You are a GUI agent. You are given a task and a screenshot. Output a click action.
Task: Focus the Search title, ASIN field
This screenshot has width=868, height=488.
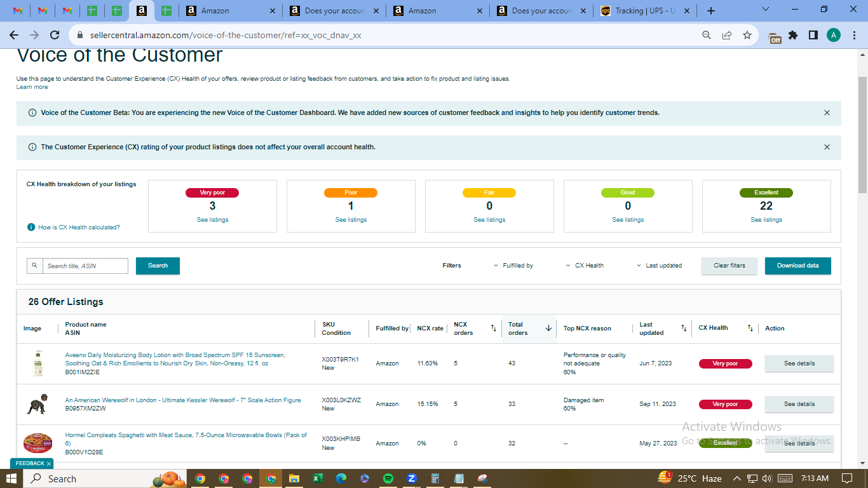(85, 266)
